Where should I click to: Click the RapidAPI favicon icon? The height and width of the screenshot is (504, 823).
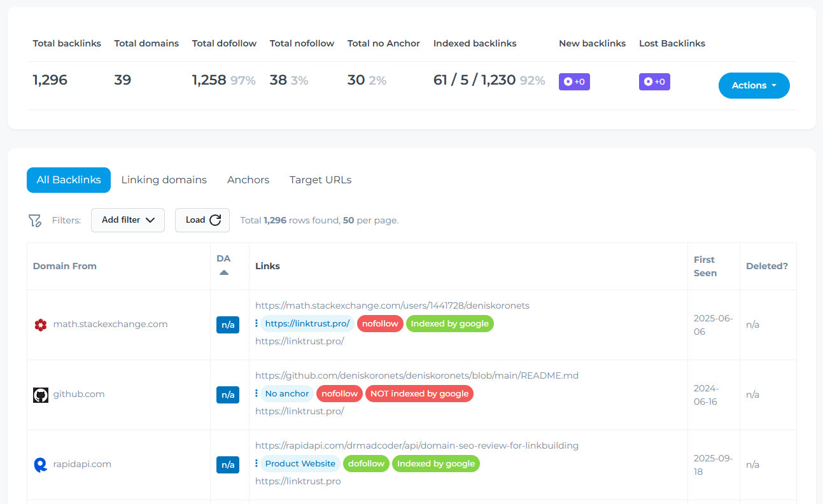point(41,465)
